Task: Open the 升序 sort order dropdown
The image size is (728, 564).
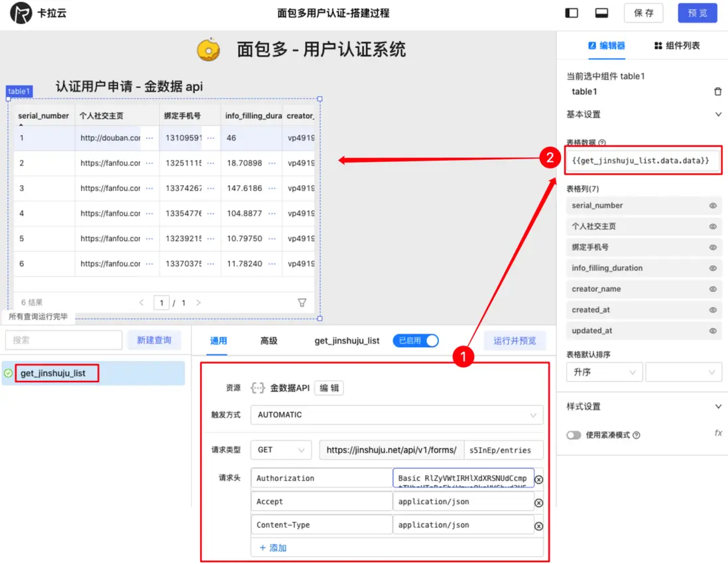Action: [x=604, y=372]
